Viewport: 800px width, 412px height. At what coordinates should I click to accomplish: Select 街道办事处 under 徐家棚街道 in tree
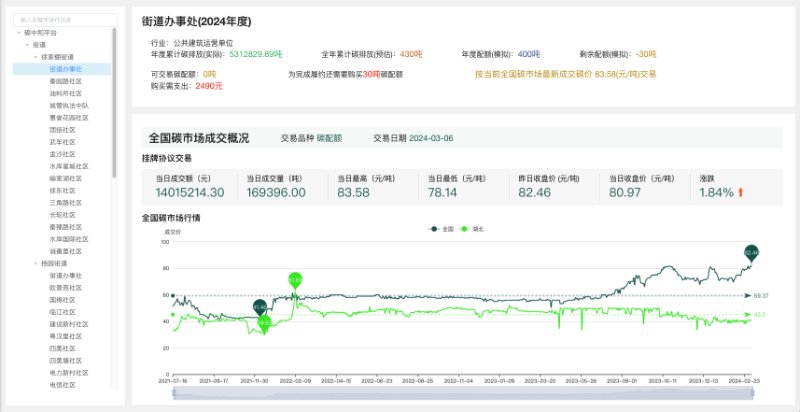coord(65,69)
